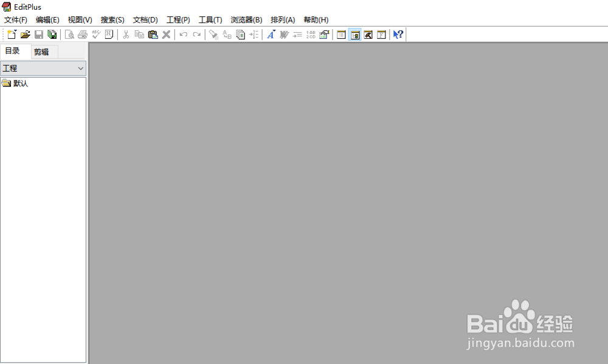Image resolution: width=608 pixels, height=364 pixels.
Task: Activate context help arrow-question icon
Action: (398, 35)
